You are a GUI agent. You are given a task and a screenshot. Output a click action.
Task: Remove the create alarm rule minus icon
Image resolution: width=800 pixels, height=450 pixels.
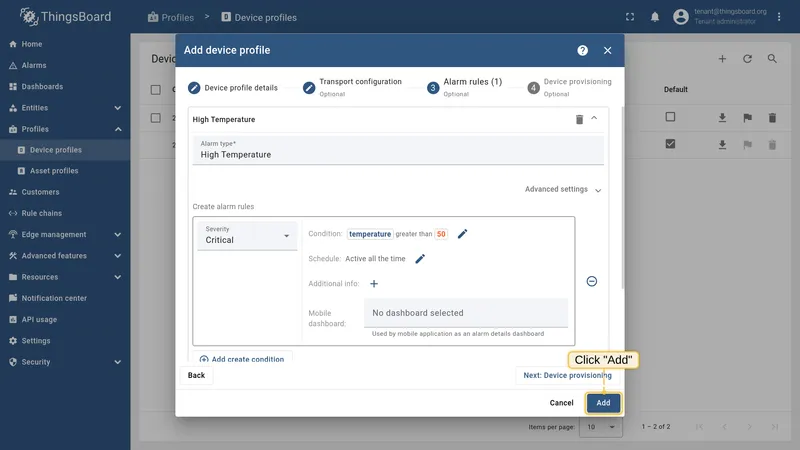coord(591,281)
